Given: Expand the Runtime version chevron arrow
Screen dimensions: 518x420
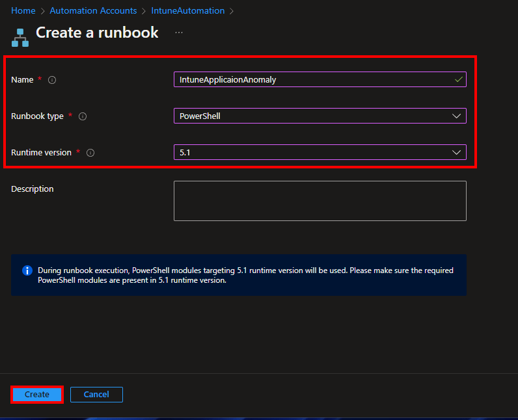Looking at the screenshot, I should click(456, 152).
